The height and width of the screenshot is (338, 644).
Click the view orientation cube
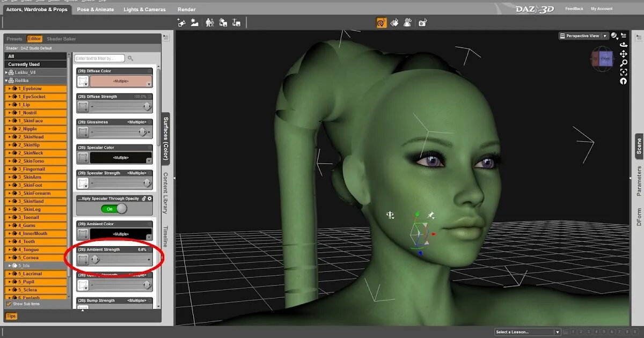coord(601,58)
